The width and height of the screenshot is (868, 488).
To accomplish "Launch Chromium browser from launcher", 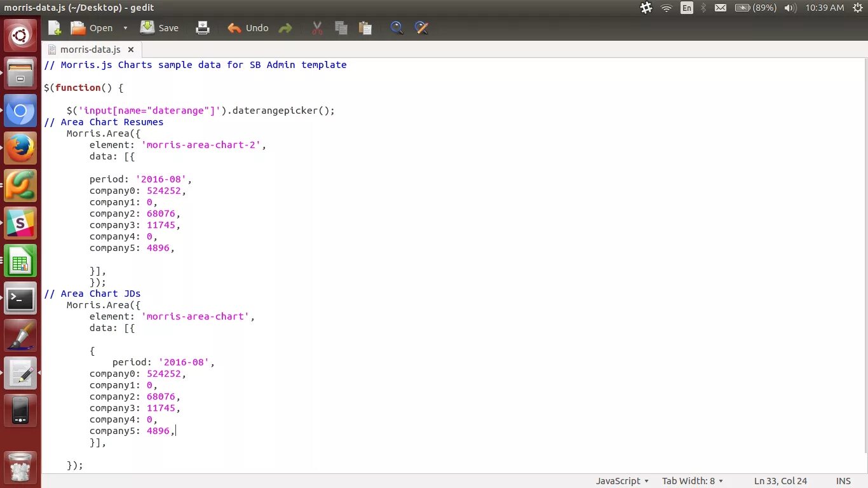I will tap(20, 111).
